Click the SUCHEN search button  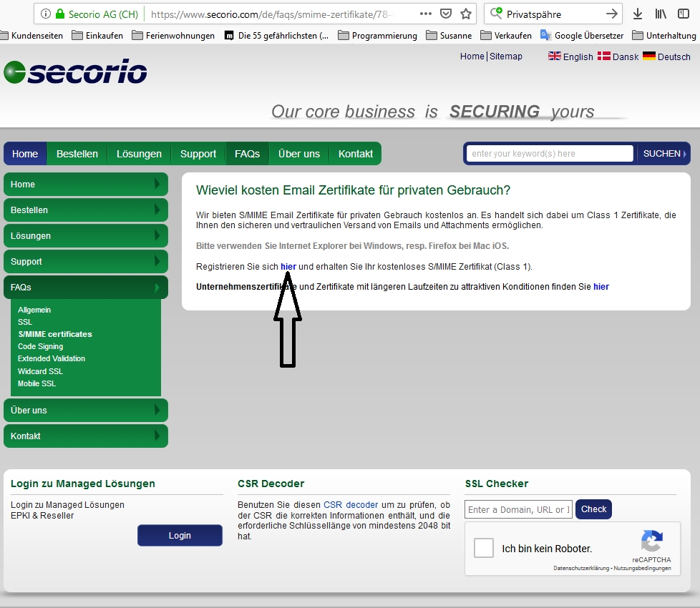click(x=663, y=154)
